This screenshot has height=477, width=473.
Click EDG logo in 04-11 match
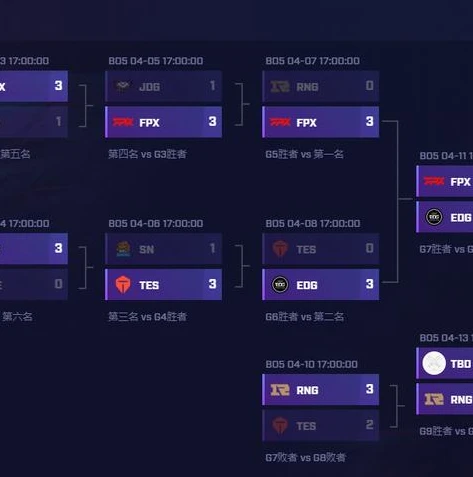tap(434, 217)
